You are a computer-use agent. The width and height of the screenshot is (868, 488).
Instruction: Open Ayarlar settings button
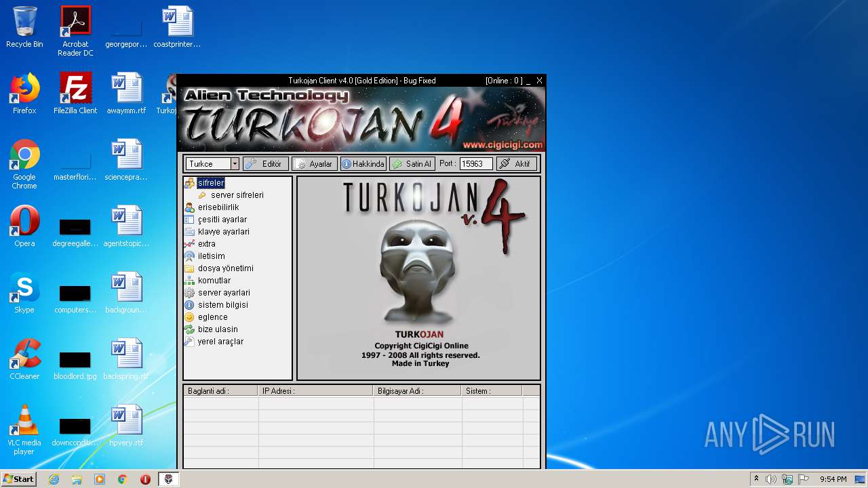[314, 164]
